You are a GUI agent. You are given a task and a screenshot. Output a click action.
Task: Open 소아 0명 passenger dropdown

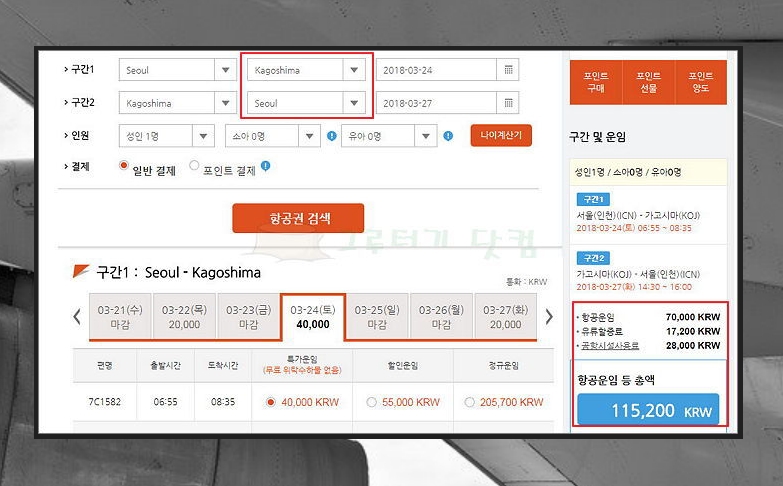coord(273,136)
